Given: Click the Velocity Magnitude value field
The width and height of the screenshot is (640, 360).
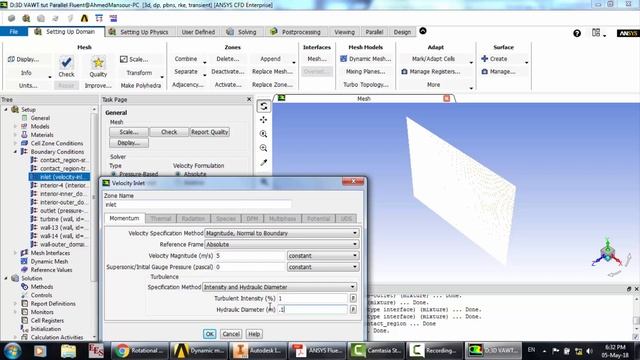Looking at the screenshot, I should tap(250, 256).
